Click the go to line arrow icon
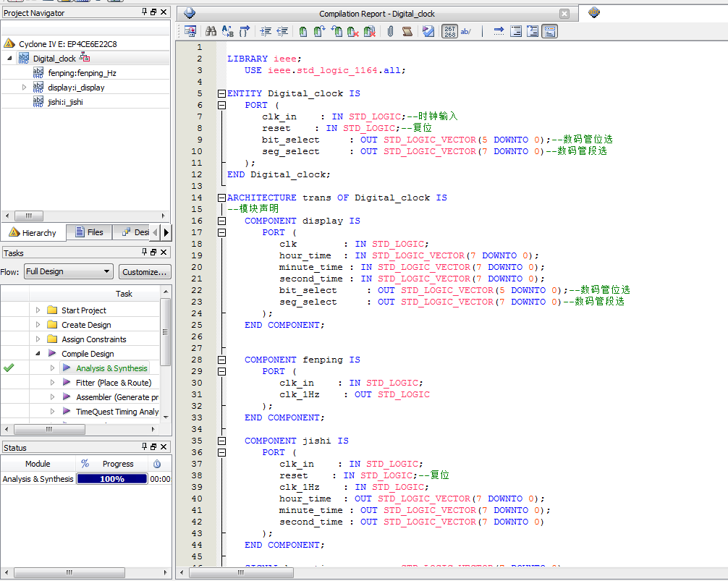Image resolution: width=728 pixels, height=581 pixels. tap(499, 31)
